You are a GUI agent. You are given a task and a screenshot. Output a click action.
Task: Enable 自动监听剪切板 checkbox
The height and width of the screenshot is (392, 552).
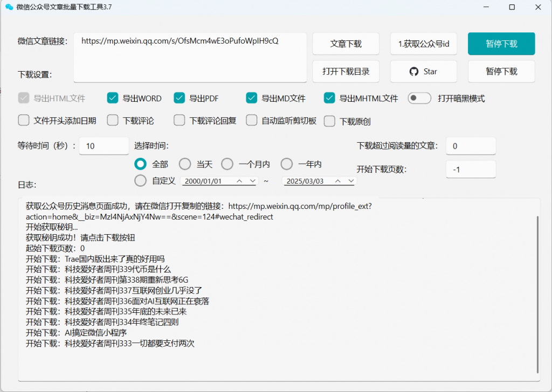pyautogui.click(x=251, y=120)
